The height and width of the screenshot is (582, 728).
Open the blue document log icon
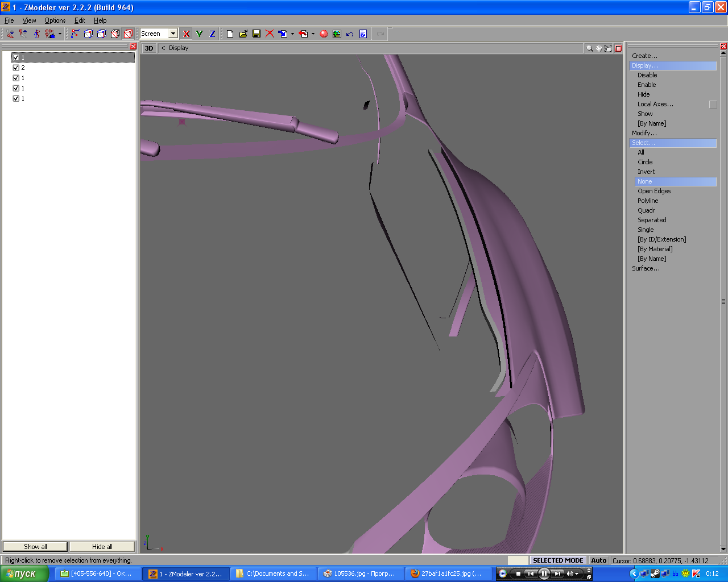point(363,34)
